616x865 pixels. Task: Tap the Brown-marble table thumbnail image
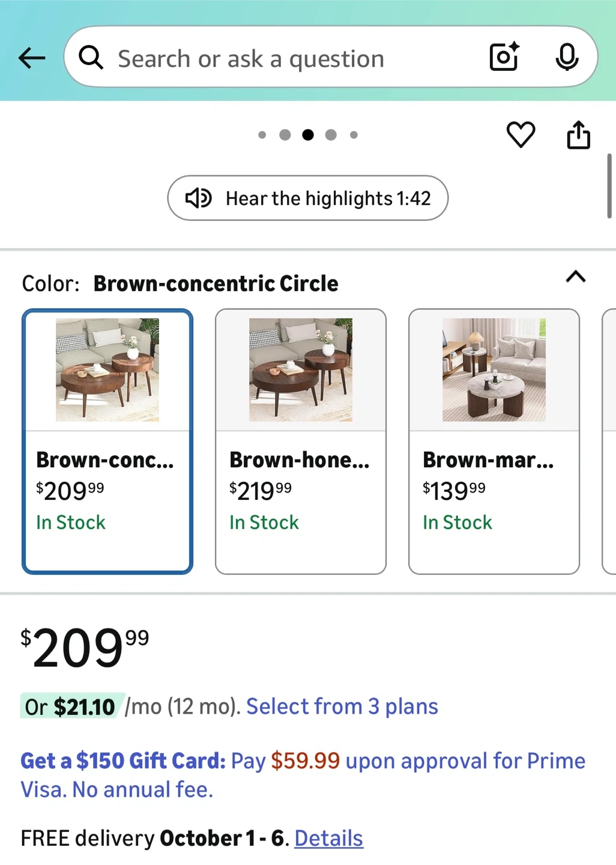494,369
